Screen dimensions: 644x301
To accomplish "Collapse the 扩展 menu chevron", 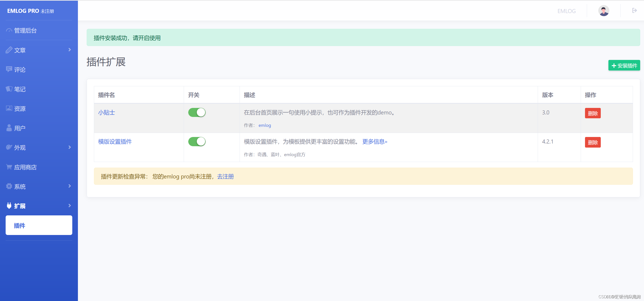I will pos(70,206).
